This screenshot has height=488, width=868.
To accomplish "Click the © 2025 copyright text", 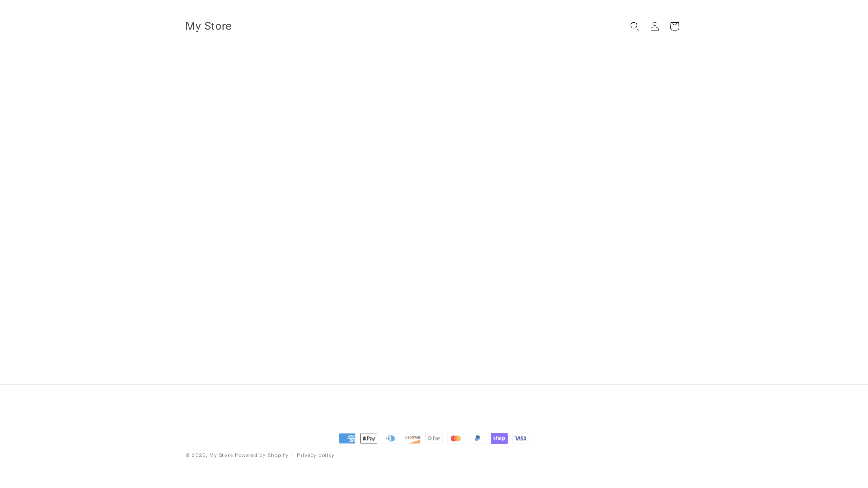I will tap(196, 455).
